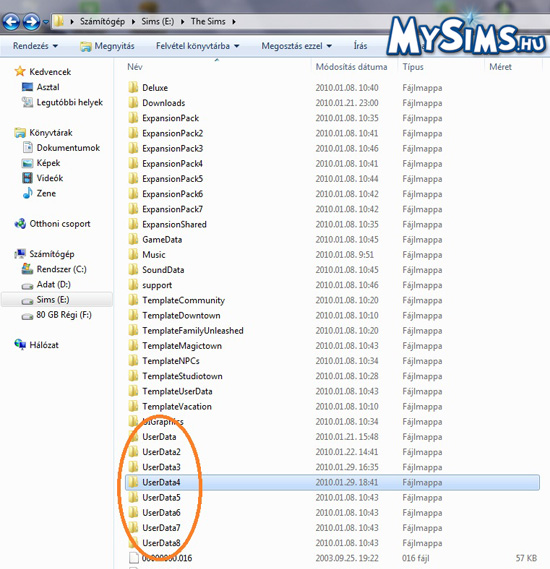Screen dimensions: 550x569
Task: Click the Rendszer (C:) drive icon
Action: click(x=28, y=269)
